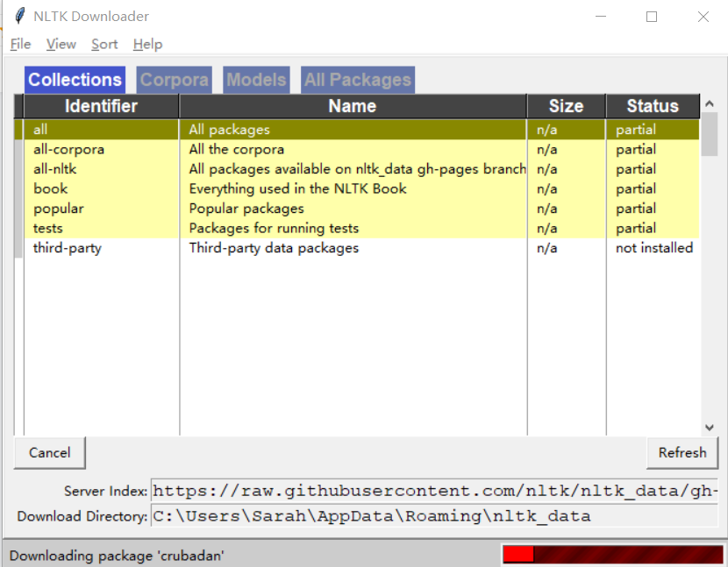Screen dimensions: 728x567
Task: Select the "book" collection row
Action: click(x=263, y=188)
